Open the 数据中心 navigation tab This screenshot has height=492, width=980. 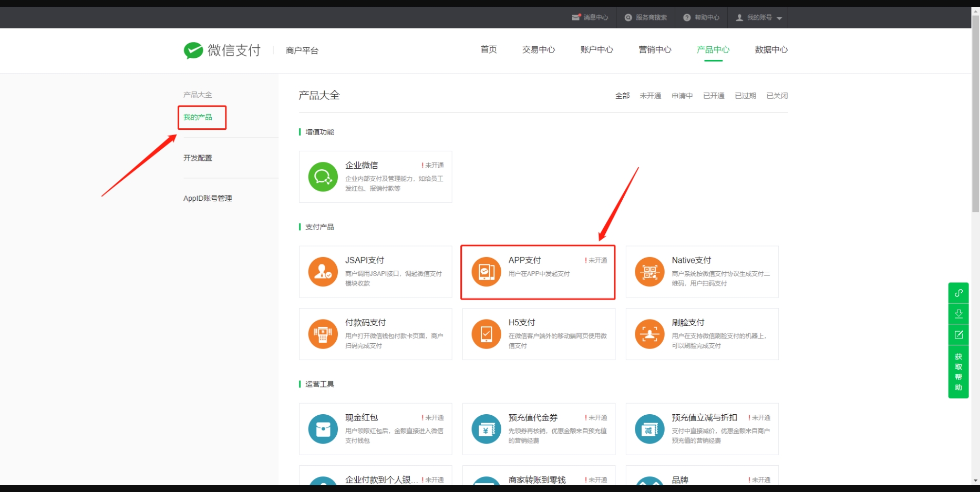pyautogui.click(x=771, y=50)
